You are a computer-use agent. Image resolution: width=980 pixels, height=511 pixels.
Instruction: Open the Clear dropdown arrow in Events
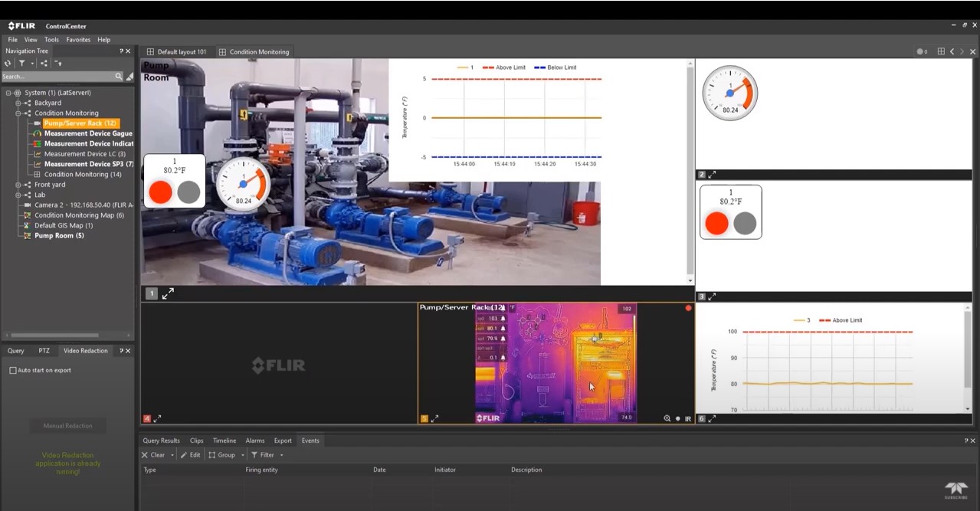pyautogui.click(x=172, y=455)
